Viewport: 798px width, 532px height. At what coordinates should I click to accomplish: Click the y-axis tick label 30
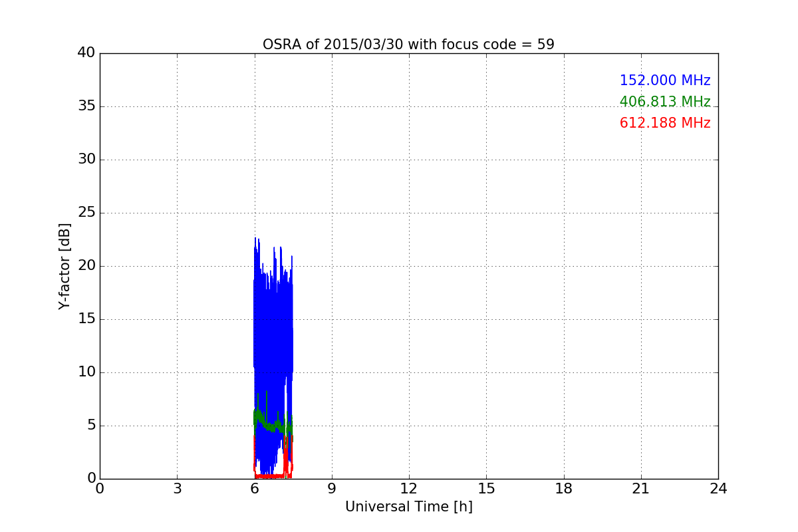point(86,160)
